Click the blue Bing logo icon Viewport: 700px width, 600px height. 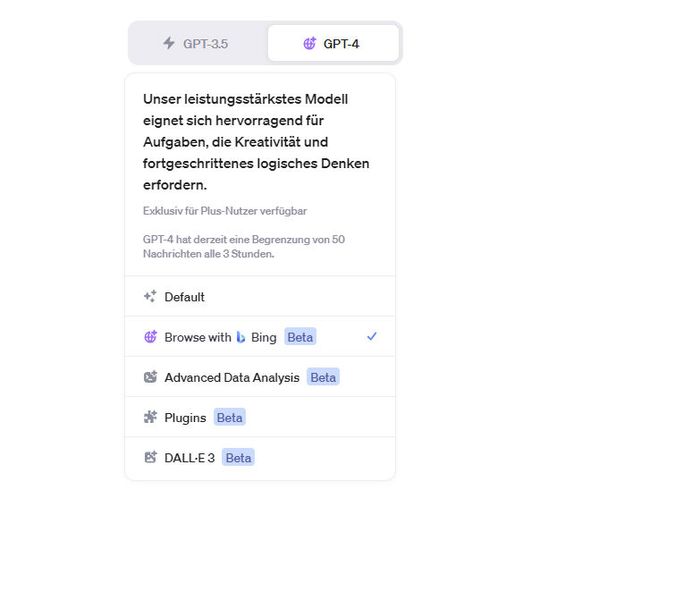[241, 337]
